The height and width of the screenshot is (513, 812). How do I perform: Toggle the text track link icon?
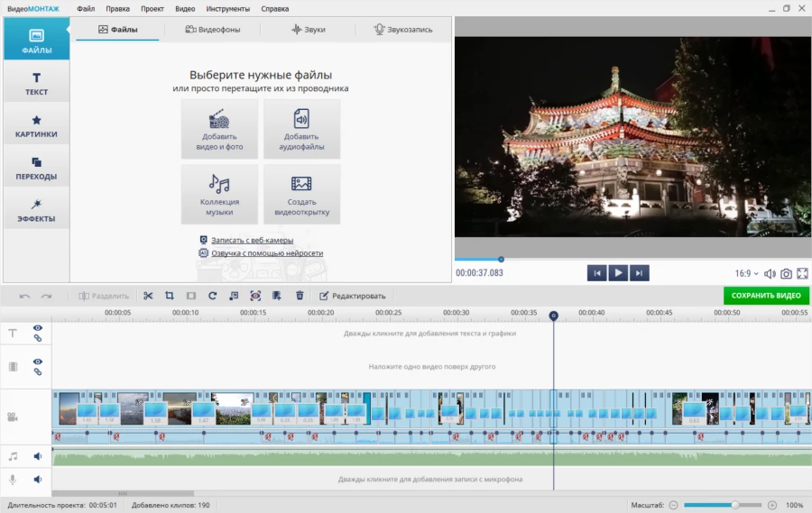coord(38,338)
